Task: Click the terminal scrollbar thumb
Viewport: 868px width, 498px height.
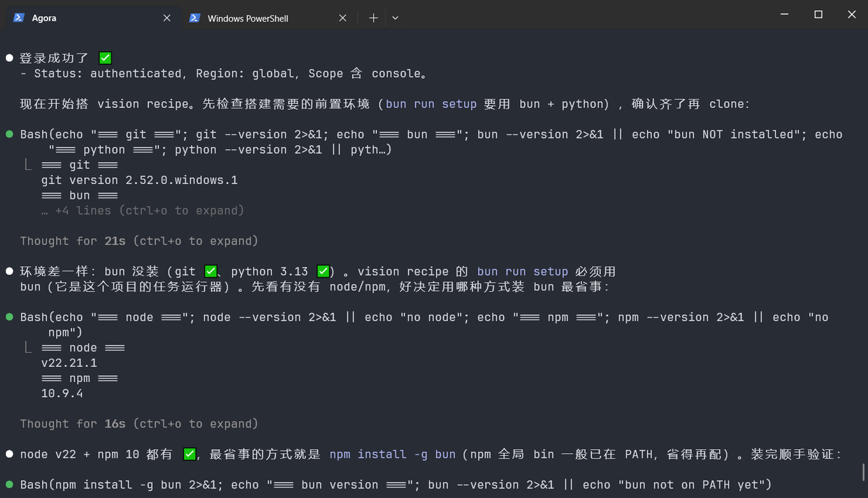Action: (x=863, y=472)
